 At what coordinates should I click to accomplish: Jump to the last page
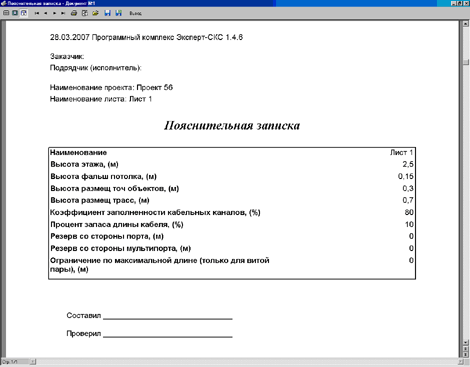pos(63,13)
